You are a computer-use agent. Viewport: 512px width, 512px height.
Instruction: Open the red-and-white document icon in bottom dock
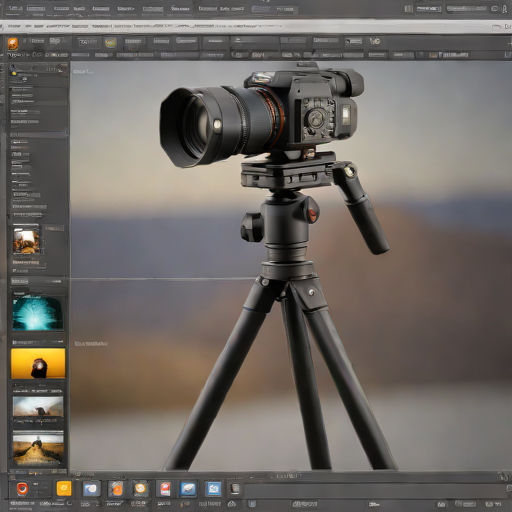[165, 489]
